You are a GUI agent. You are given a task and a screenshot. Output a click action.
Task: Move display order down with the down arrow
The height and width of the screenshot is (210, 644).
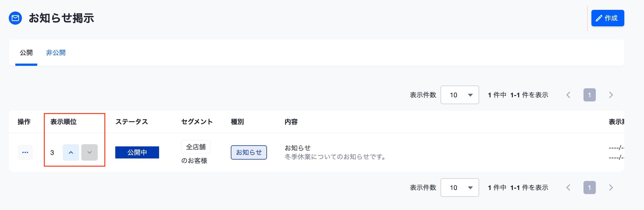(x=90, y=152)
